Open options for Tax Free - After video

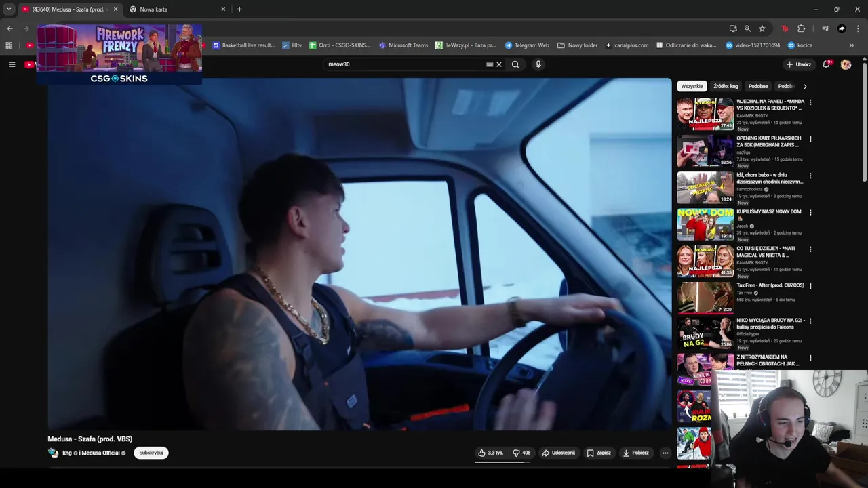(x=810, y=285)
